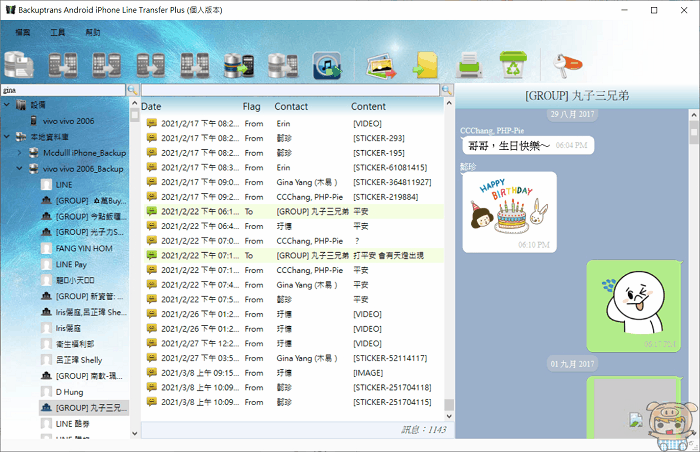
Task: Sort messages by Flag column header
Action: click(251, 106)
